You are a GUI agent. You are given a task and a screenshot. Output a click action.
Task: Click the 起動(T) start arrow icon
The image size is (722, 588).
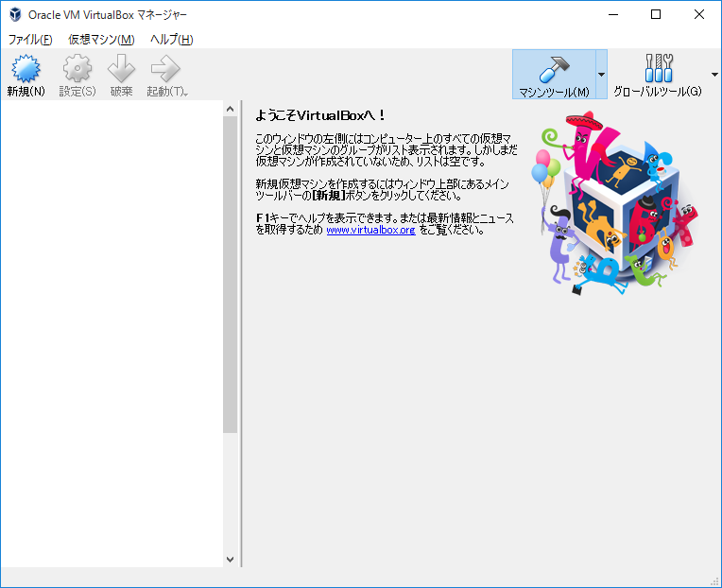tap(166, 75)
